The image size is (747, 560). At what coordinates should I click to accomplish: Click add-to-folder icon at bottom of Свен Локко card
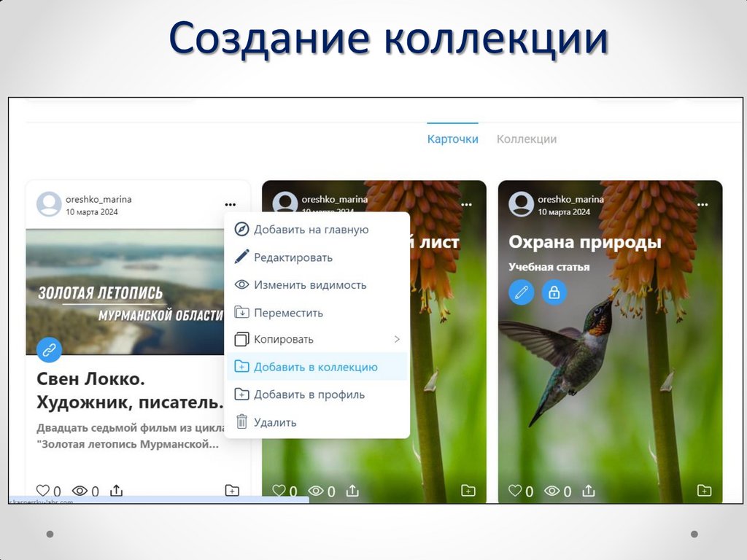click(x=232, y=490)
